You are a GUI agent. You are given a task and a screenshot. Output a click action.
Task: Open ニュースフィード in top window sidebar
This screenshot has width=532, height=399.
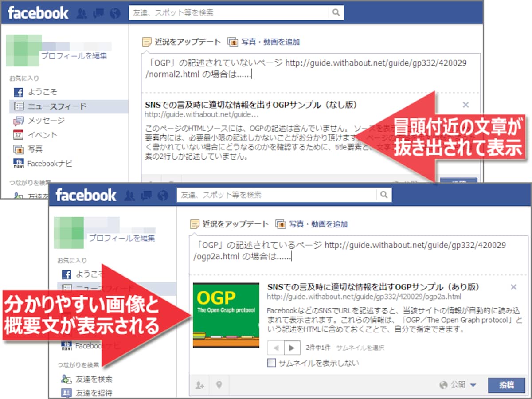pos(57,106)
